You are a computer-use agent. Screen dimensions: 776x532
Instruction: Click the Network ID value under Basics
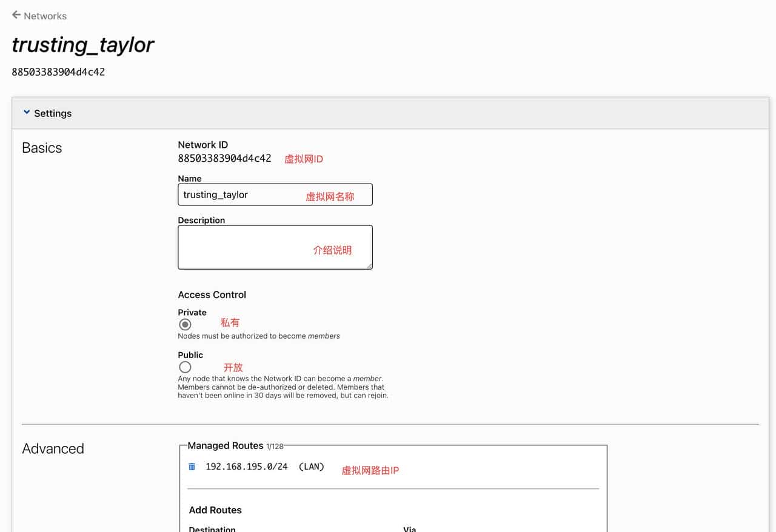(224, 158)
